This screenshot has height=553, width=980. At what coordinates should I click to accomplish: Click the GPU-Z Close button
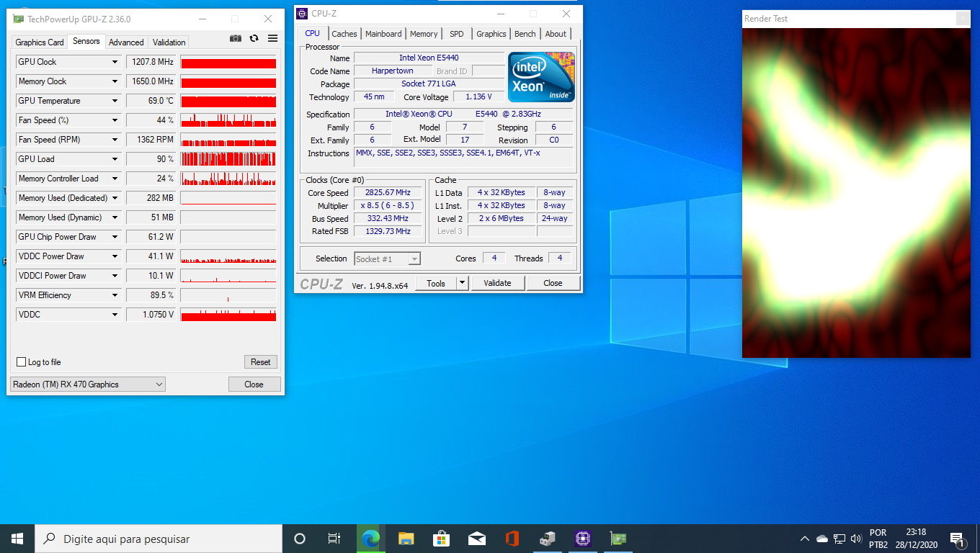click(x=254, y=385)
